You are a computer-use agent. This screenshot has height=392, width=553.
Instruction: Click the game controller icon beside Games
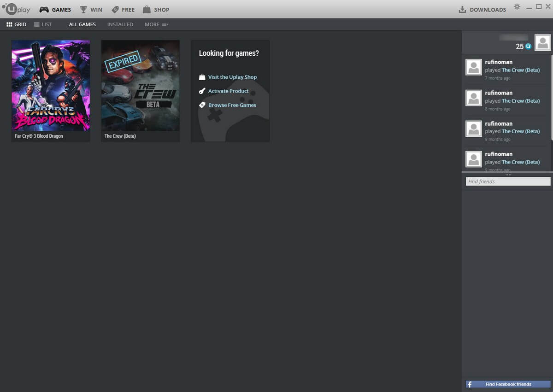click(x=44, y=10)
